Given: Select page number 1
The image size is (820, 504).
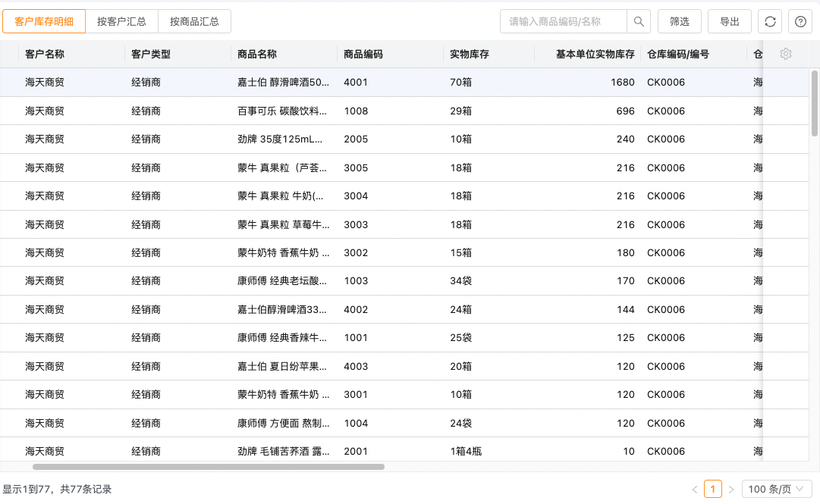Looking at the screenshot, I should pyautogui.click(x=713, y=490).
